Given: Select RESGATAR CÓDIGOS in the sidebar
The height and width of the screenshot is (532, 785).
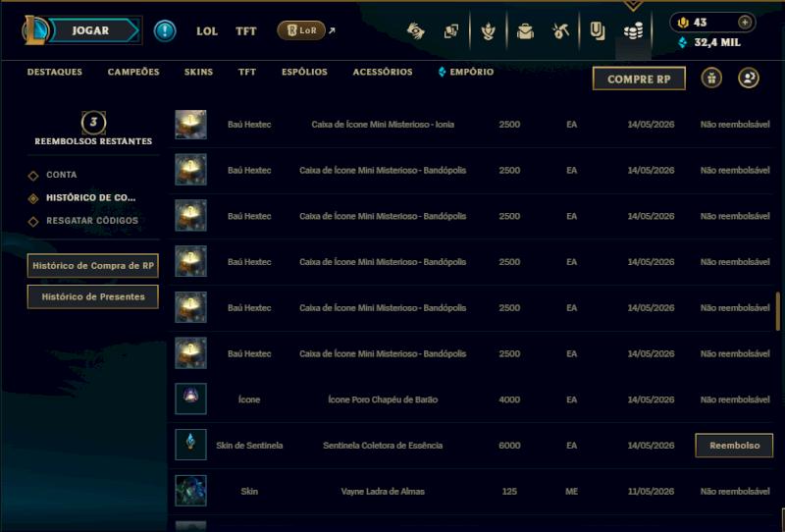Looking at the screenshot, I should click(x=83, y=221).
